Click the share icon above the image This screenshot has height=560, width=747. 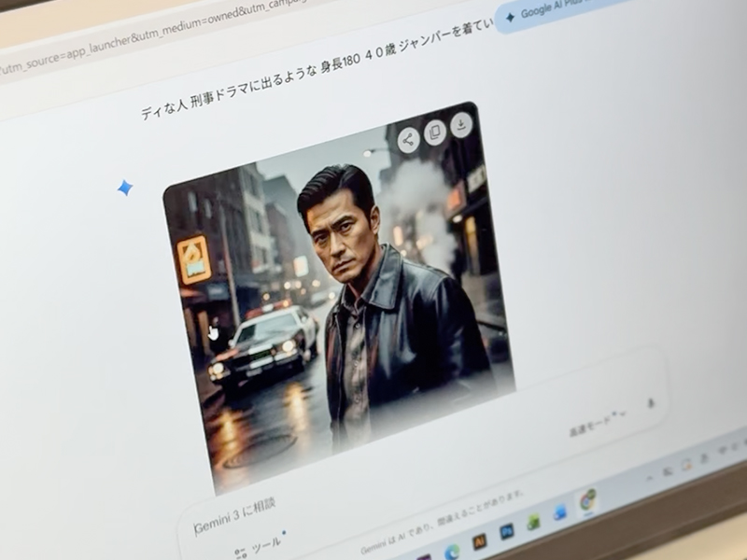click(x=408, y=137)
